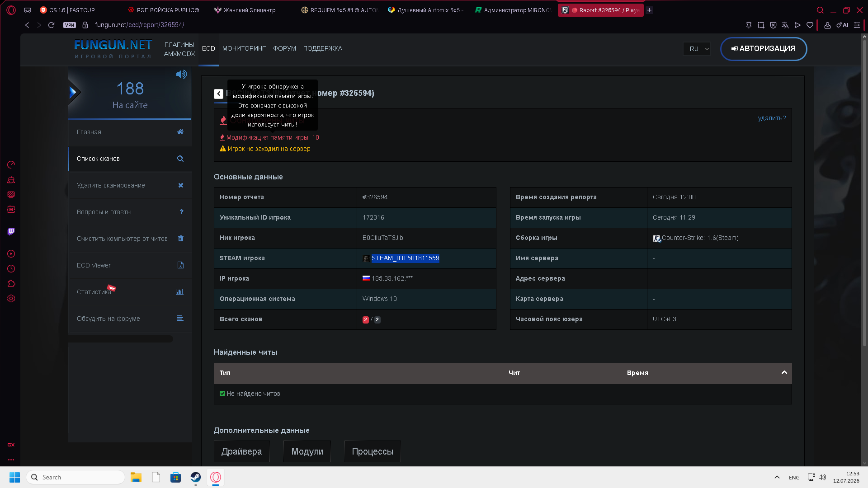Image resolution: width=868 pixels, height=488 pixels.
Task: Switch to Душевный Automix 5x5 tab
Action: (x=426, y=10)
